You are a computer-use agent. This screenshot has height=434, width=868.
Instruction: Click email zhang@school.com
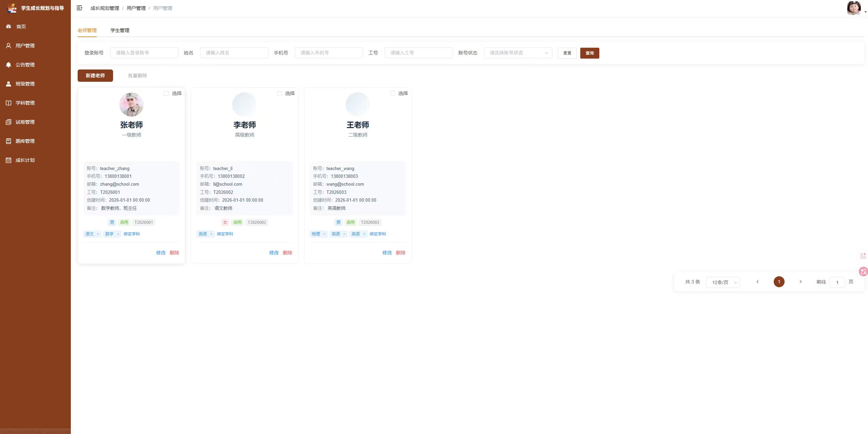pos(120,184)
